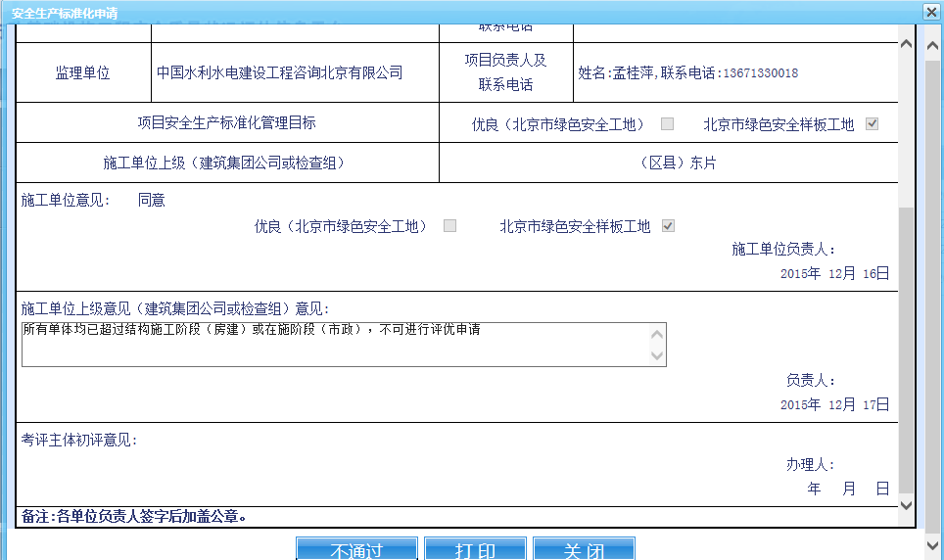Toggle 样板工地 checkbox under 施工单位意见
The image size is (944, 560).
coord(668,226)
